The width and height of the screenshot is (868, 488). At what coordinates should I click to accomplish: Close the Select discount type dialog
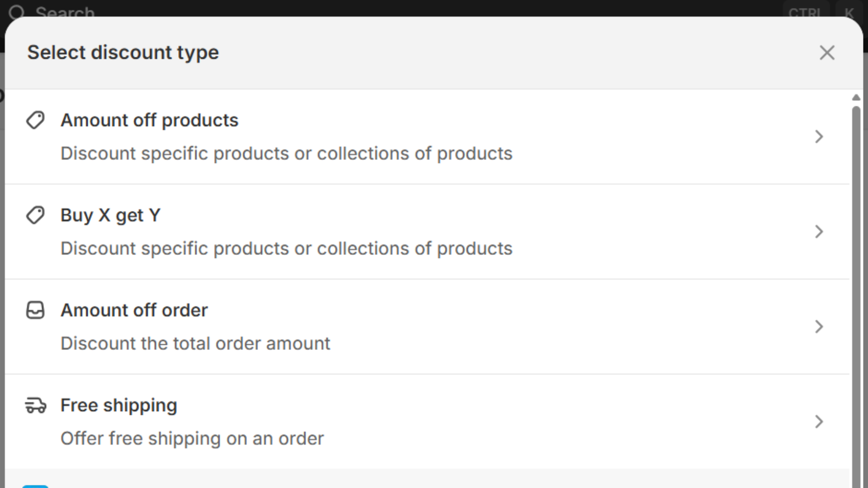coord(827,53)
